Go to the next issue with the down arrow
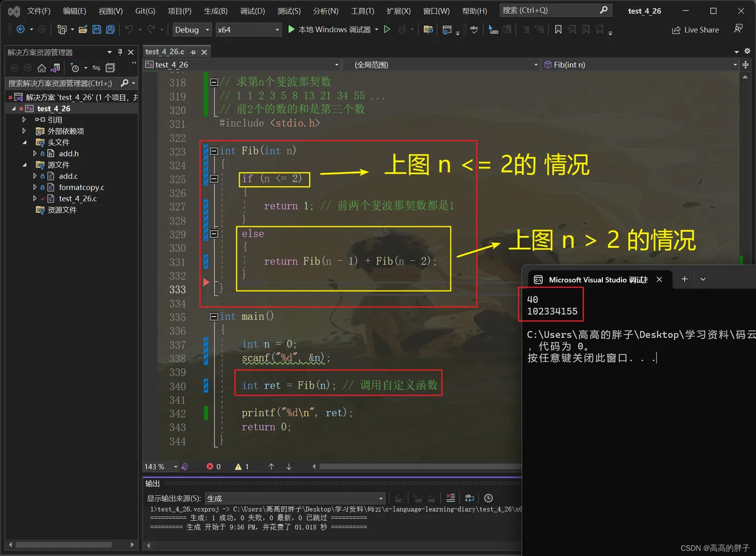756x556 pixels. point(289,466)
